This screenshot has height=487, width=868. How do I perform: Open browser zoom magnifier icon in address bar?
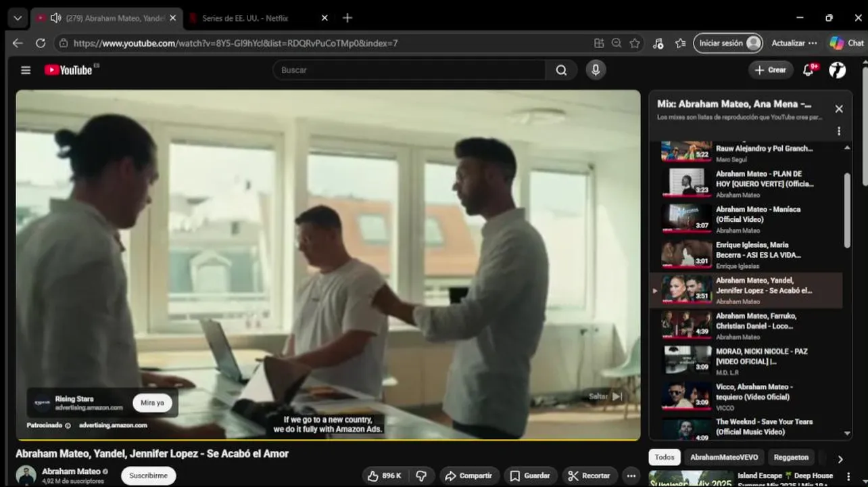click(617, 43)
